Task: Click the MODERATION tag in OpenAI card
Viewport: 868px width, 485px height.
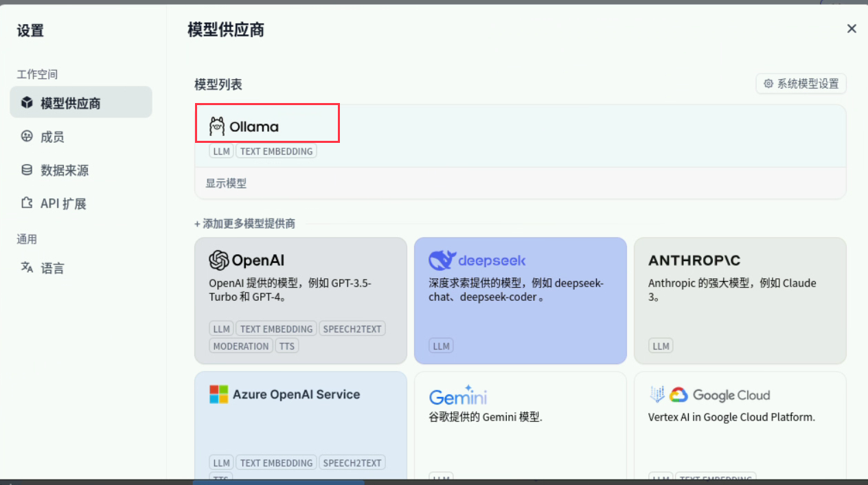Action: (x=241, y=346)
